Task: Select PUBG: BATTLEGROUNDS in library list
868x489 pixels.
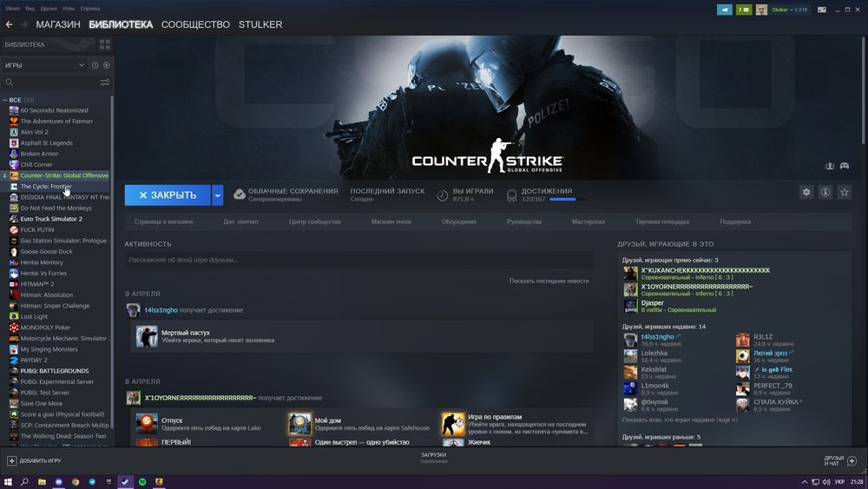Action: 54,371
